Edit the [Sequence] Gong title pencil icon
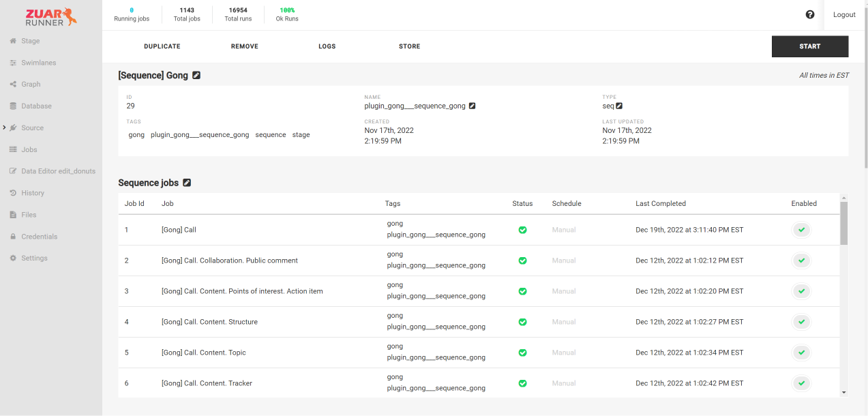Viewport: 868px width, 416px height. click(x=196, y=76)
